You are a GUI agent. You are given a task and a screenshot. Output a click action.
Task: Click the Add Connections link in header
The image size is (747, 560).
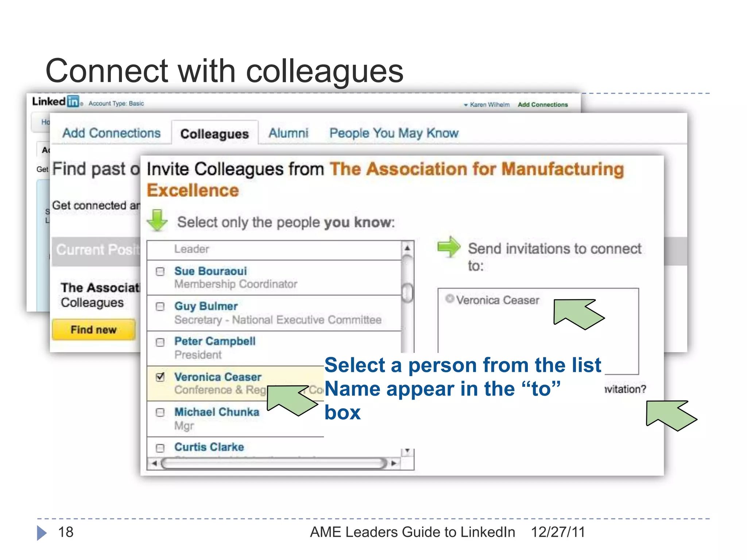(543, 105)
